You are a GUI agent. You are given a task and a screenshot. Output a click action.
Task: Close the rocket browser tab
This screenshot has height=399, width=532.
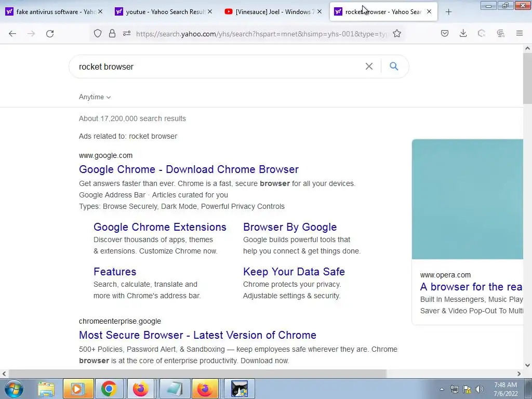click(x=429, y=11)
